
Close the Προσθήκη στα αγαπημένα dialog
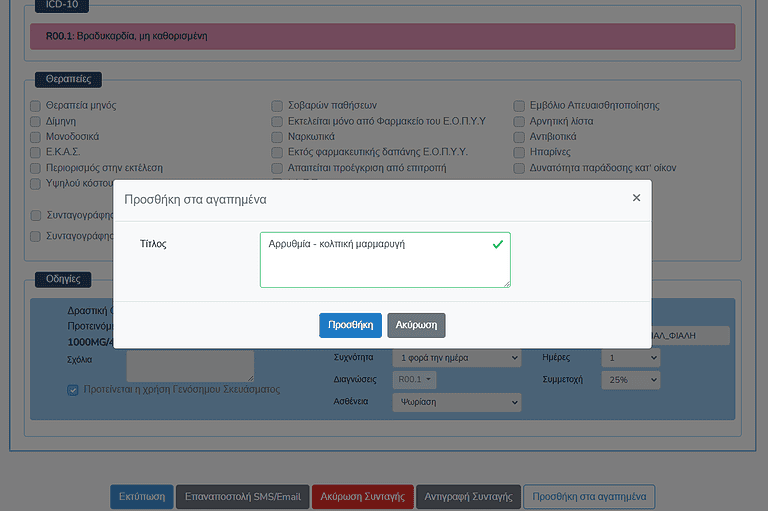(x=636, y=198)
